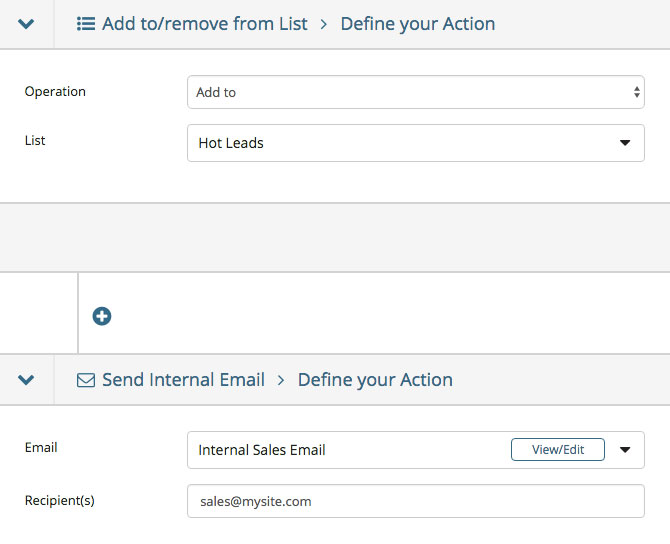The width and height of the screenshot is (670, 544).
Task: Click the Recipient(s) field label
Action: coord(59,500)
